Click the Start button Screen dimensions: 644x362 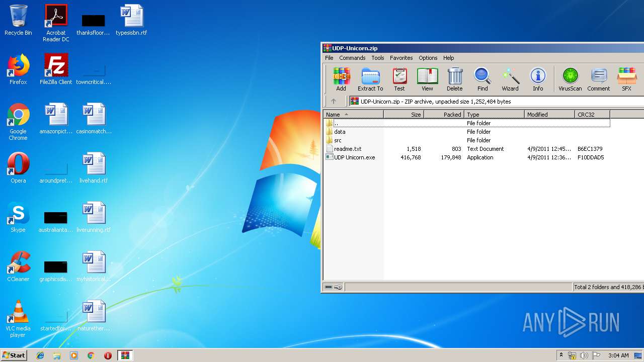[x=14, y=355]
